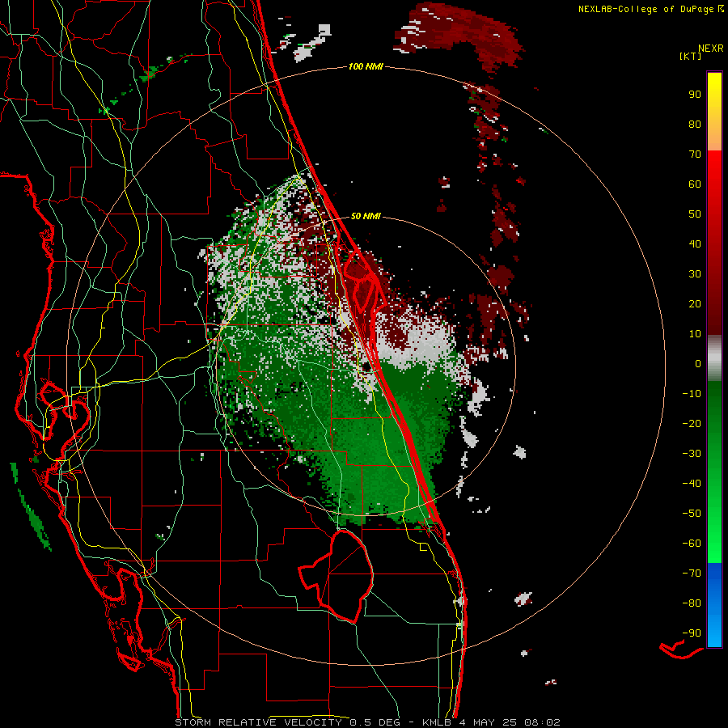Screen dimensions: 728x728
Task: Select the 50 value on velocity scale
Action: coord(695,214)
